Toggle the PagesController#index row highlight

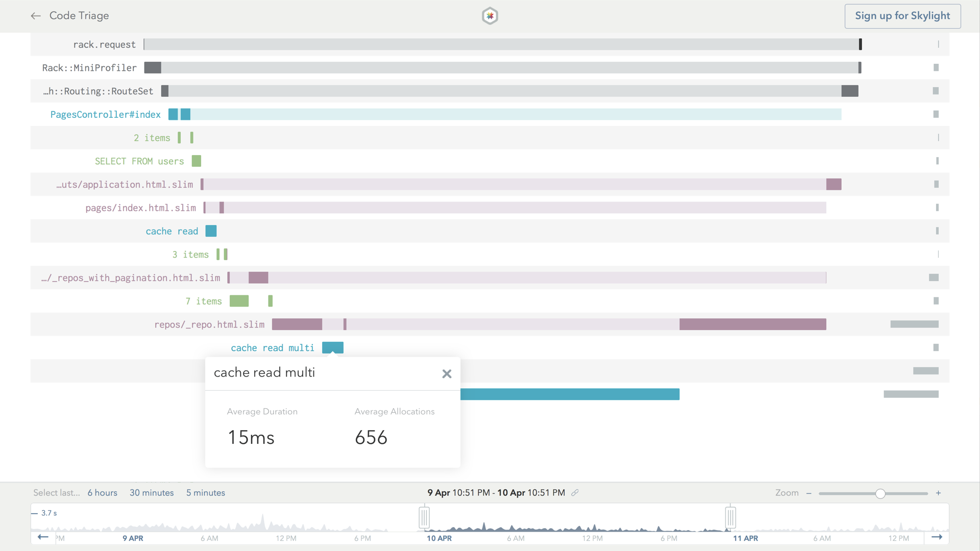click(105, 114)
